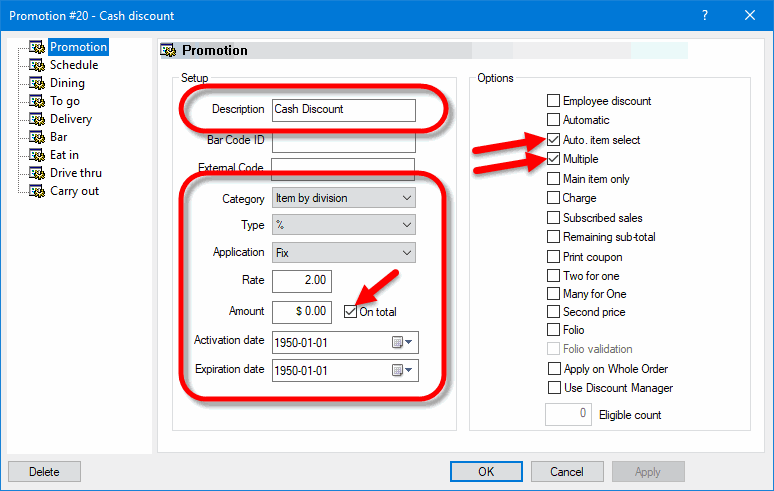This screenshot has height=491, width=774.
Task: Click the Delete button
Action: pyautogui.click(x=44, y=471)
